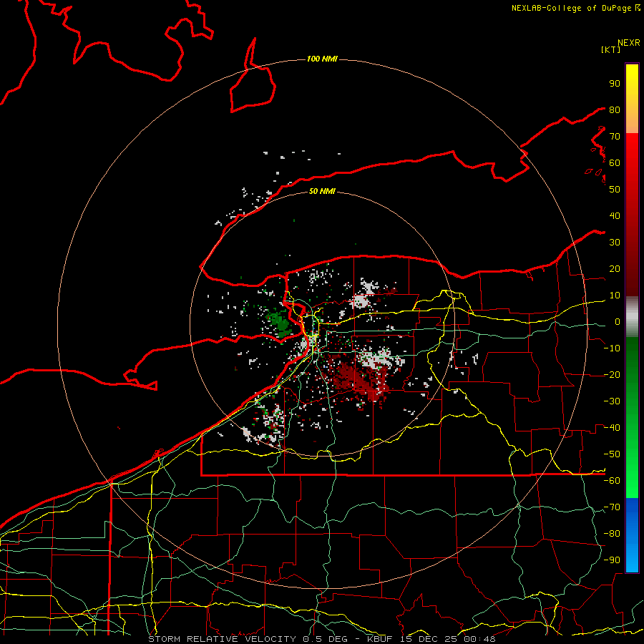This screenshot has width=644, height=644.
Task: Click the 0 value on the velocity scale
Action: pyautogui.click(x=618, y=321)
